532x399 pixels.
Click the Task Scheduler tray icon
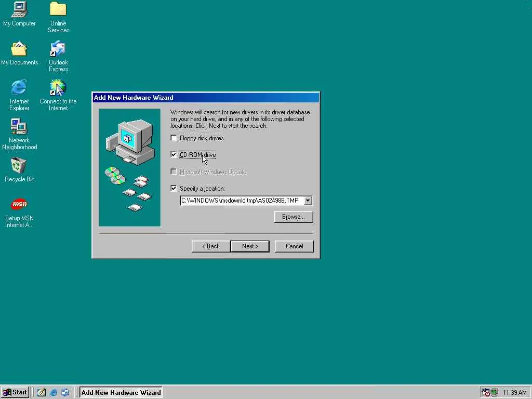(x=485, y=393)
